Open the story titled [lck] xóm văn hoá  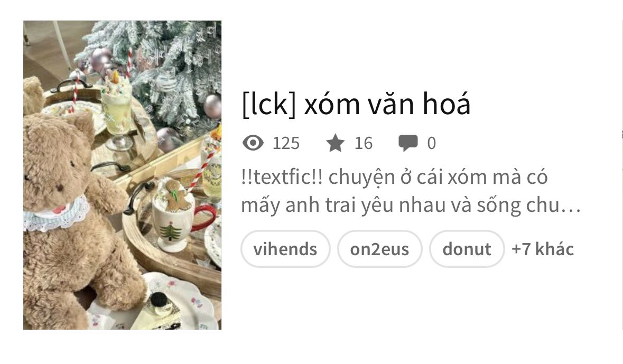pyautogui.click(x=356, y=104)
